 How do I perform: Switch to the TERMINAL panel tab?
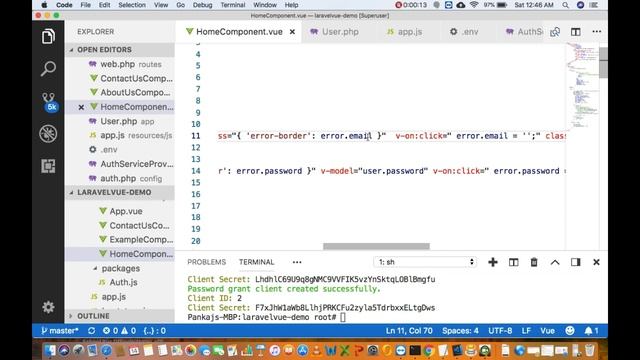257,262
